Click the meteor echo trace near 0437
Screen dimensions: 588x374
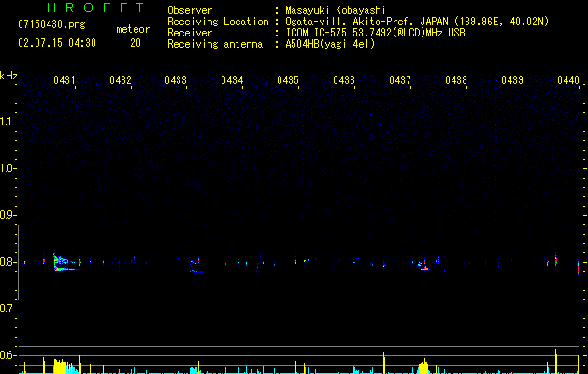pos(423,265)
